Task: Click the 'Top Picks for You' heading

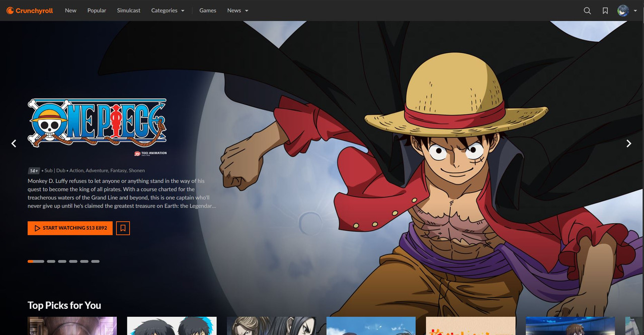Action: tap(64, 305)
